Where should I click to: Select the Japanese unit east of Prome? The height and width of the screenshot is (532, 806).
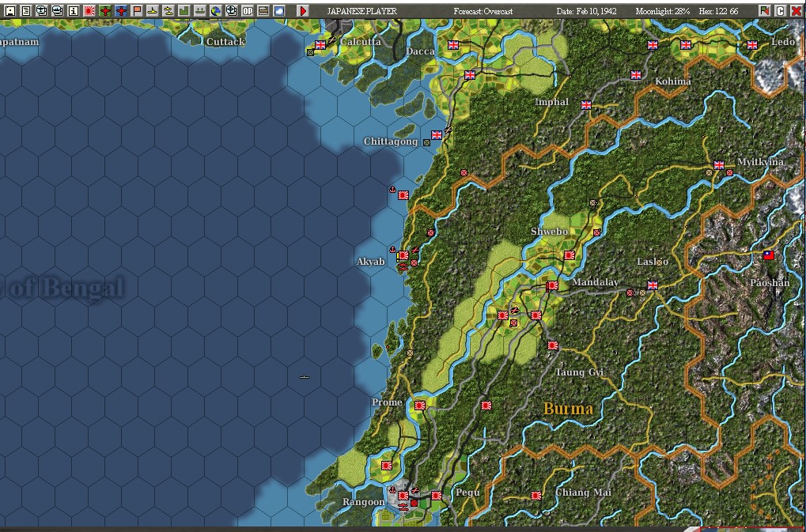pos(486,406)
